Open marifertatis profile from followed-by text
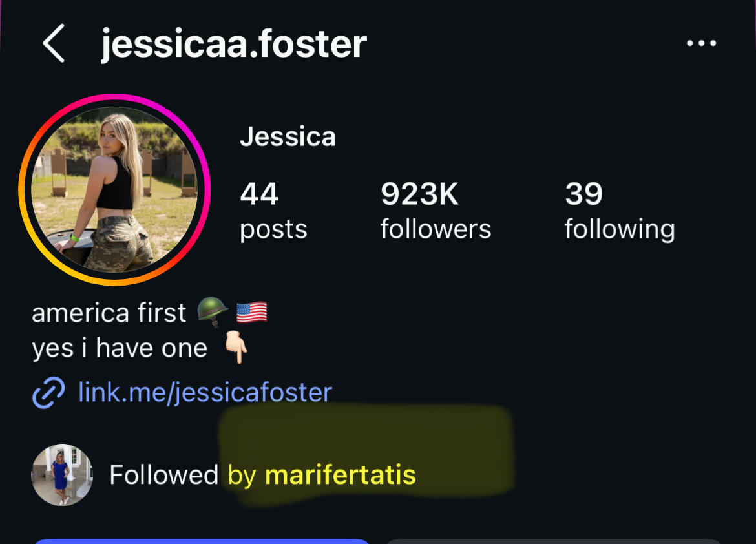This screenshot has height=544, width=756. 341,475
